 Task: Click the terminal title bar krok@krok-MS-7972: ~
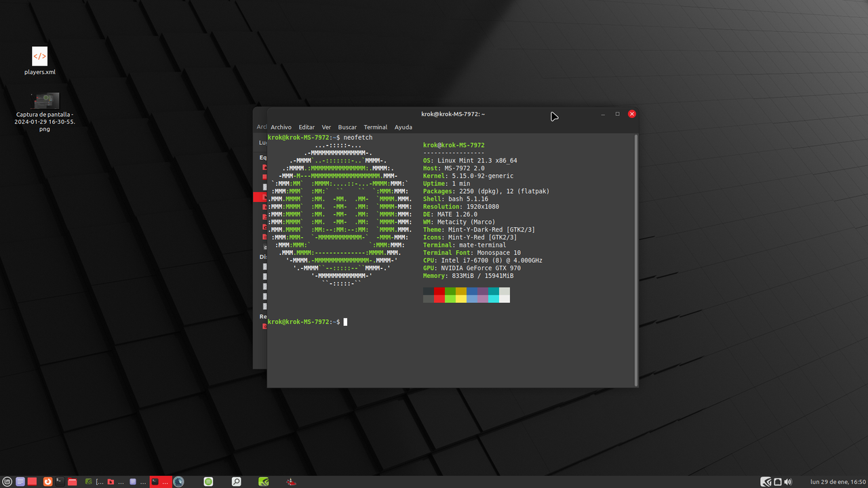[x=453, y=114]
